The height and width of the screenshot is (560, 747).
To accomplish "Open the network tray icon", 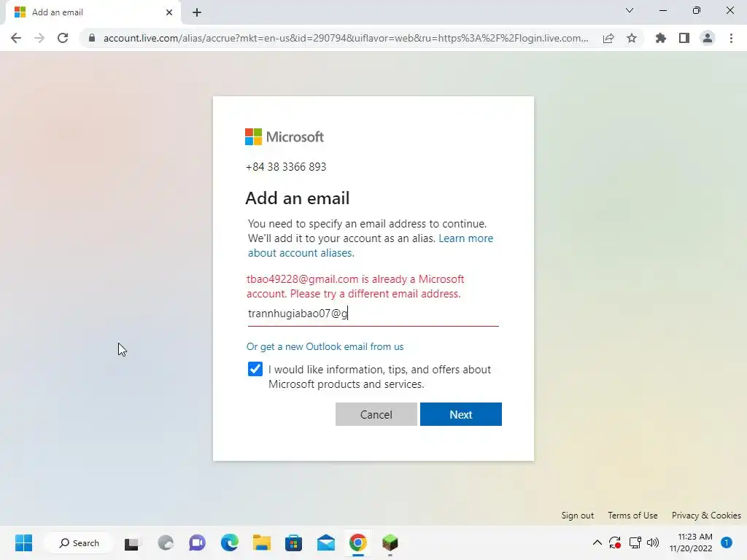I will click(635, 542).
